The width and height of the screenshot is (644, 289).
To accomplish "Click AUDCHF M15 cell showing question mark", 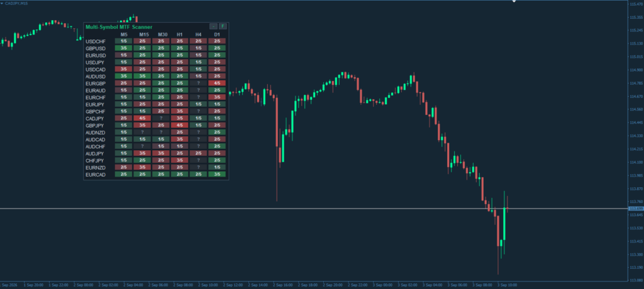I will click(x=142, y=146).
